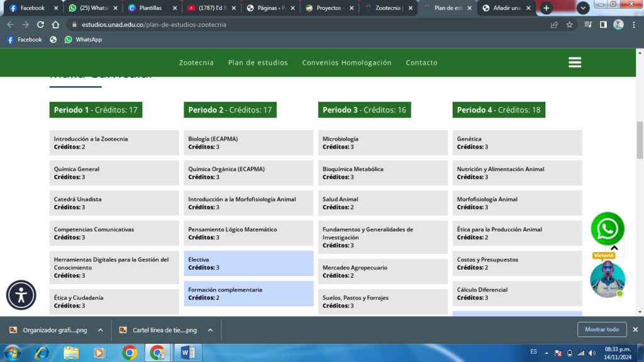Screen dimensions: 644x362
Task: Open the browser side panel icon
Action: pos(603,25)
